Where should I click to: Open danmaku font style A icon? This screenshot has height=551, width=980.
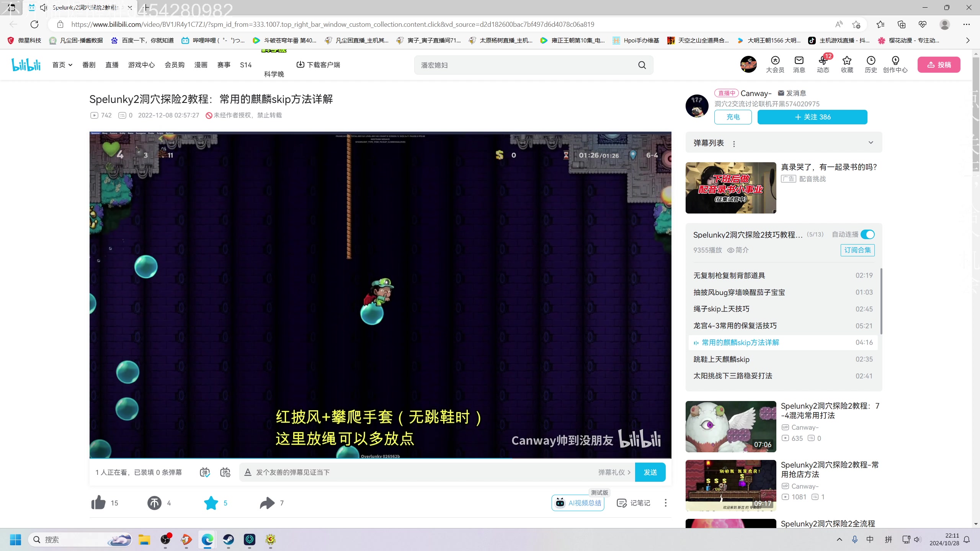pos(248,472)
